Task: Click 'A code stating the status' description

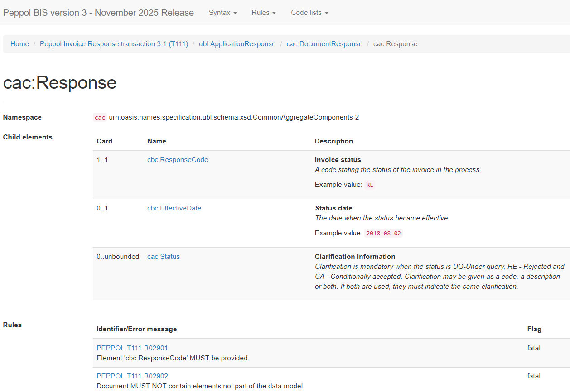Action: 398,170
